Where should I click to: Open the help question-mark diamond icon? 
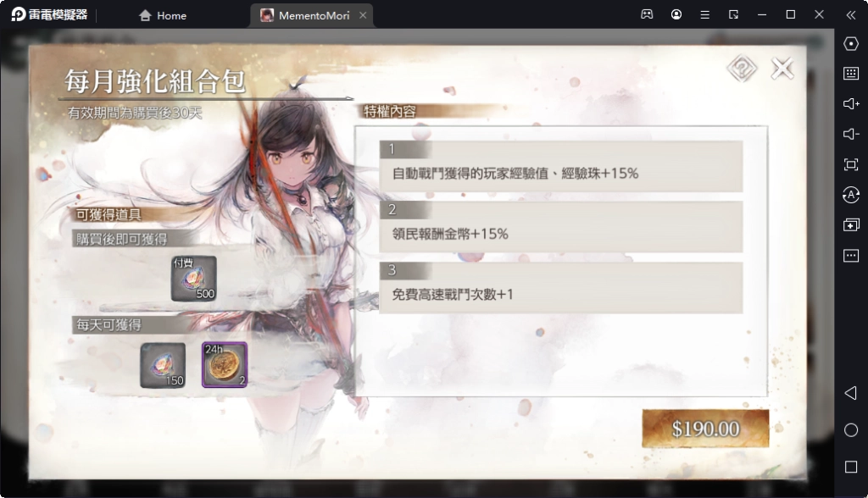[x=742, y=69]
